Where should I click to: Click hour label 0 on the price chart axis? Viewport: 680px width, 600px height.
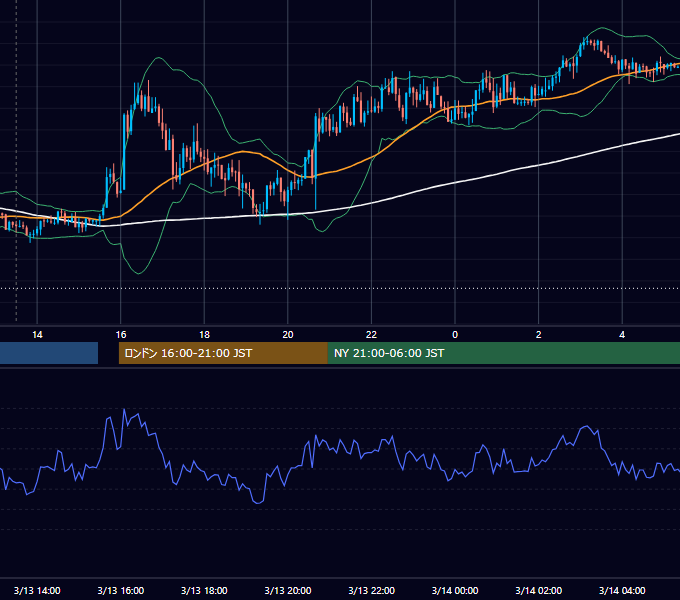pyautogui.click(x=455, y=335)
